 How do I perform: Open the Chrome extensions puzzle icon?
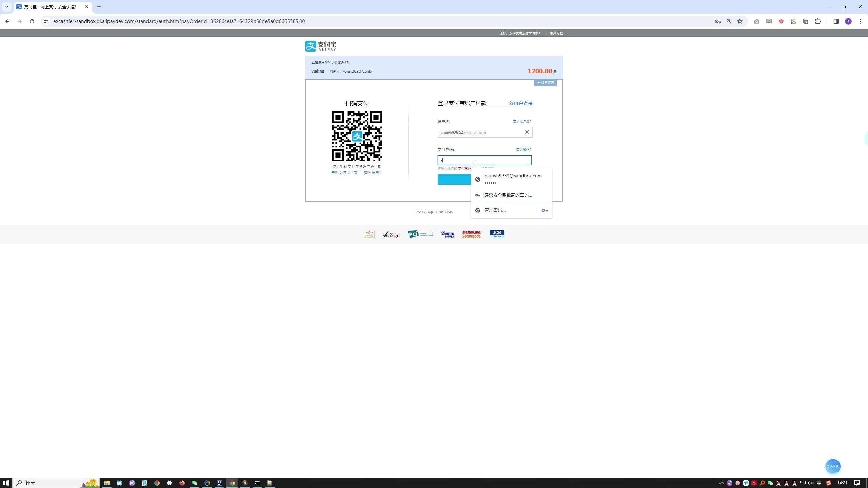[x=818, y=21]
